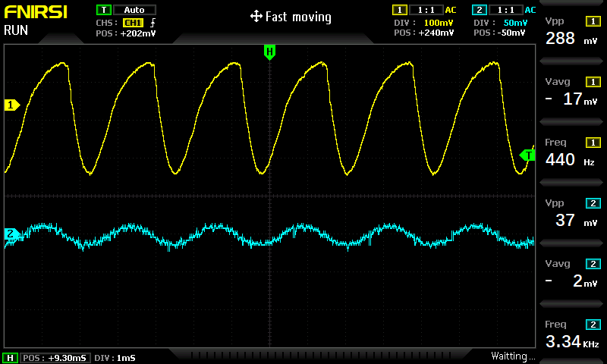Click time base DIV value 1mS
This screenshot has width=607, height=364.
pos(125,358)
